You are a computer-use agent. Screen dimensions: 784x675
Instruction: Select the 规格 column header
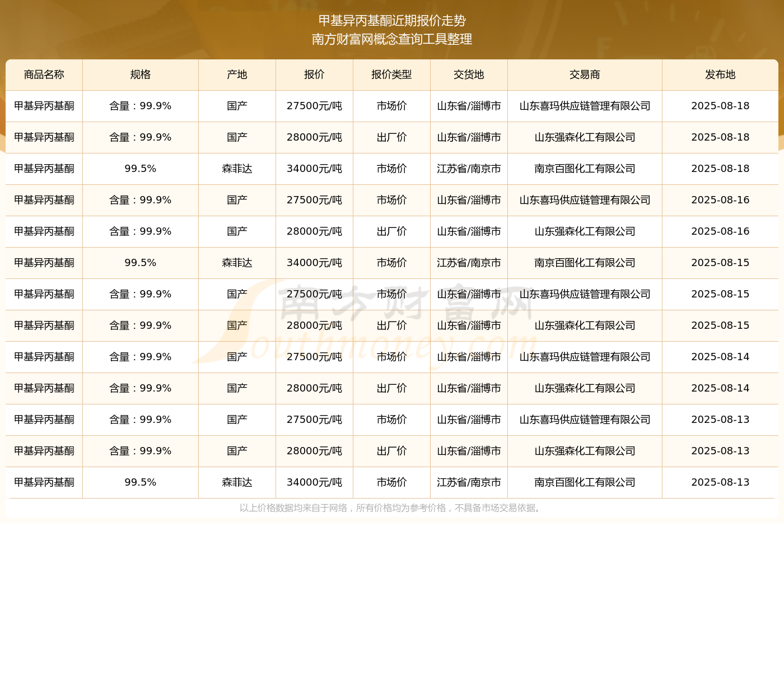pos(141,75)
